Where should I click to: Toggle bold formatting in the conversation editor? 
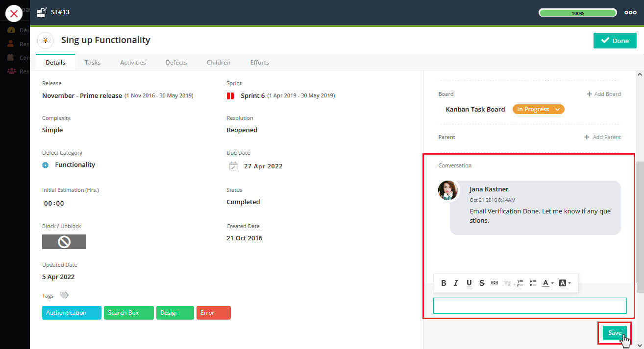point(444,283)
